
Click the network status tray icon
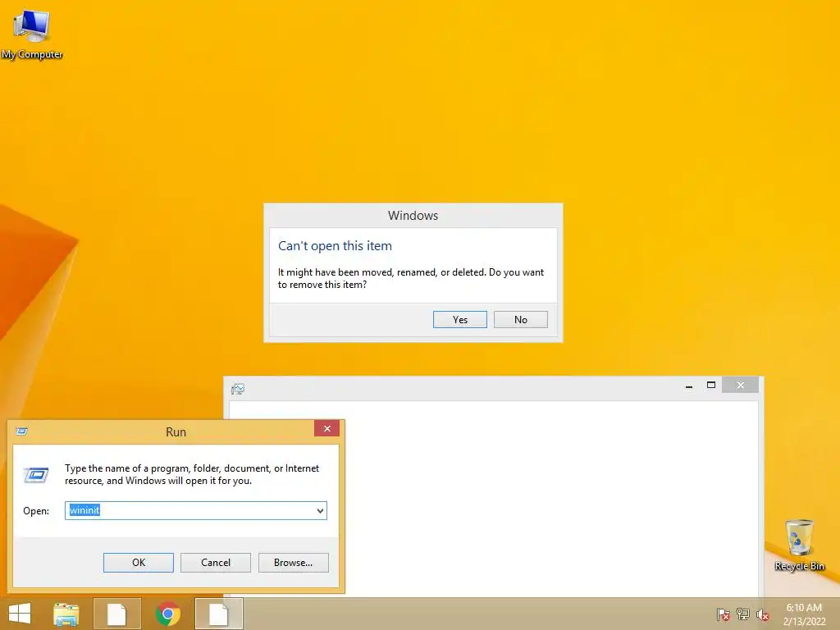pyautogui.click(x=743, y=614)
